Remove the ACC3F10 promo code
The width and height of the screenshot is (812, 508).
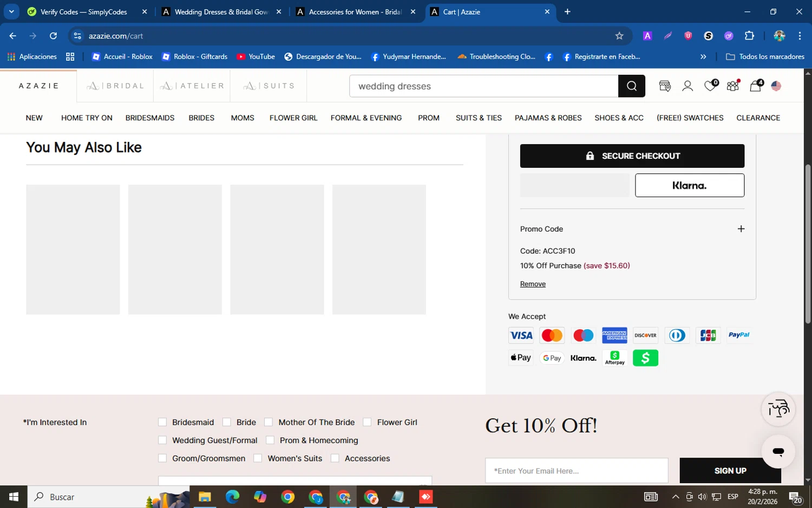tap(533, 284)
